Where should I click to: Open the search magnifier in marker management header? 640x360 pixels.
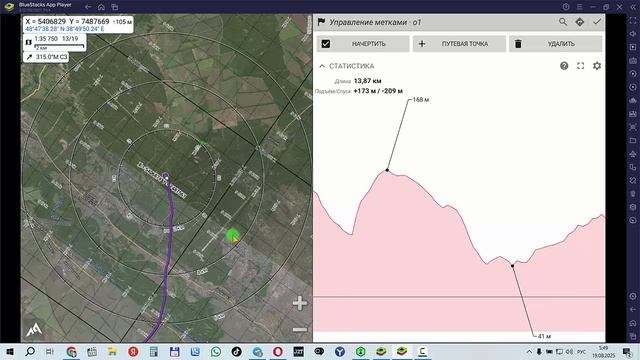click(563, 22)
